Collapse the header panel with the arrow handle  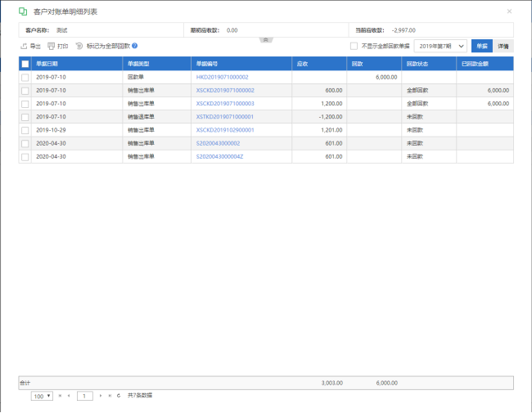point(266,40)
